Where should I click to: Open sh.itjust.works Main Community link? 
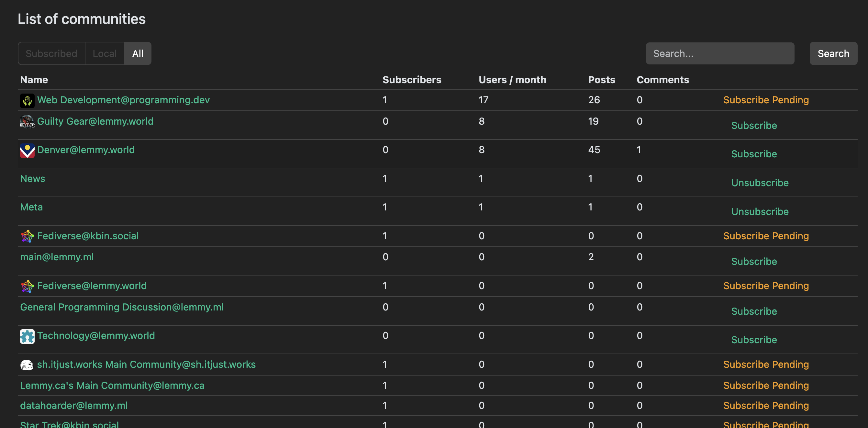[146, 364]
